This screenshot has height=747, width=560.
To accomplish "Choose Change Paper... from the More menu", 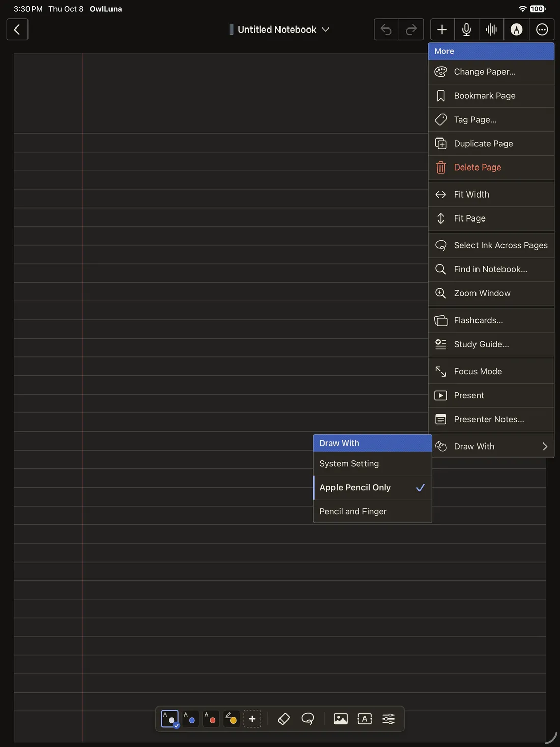I will (x=491, y=72).
